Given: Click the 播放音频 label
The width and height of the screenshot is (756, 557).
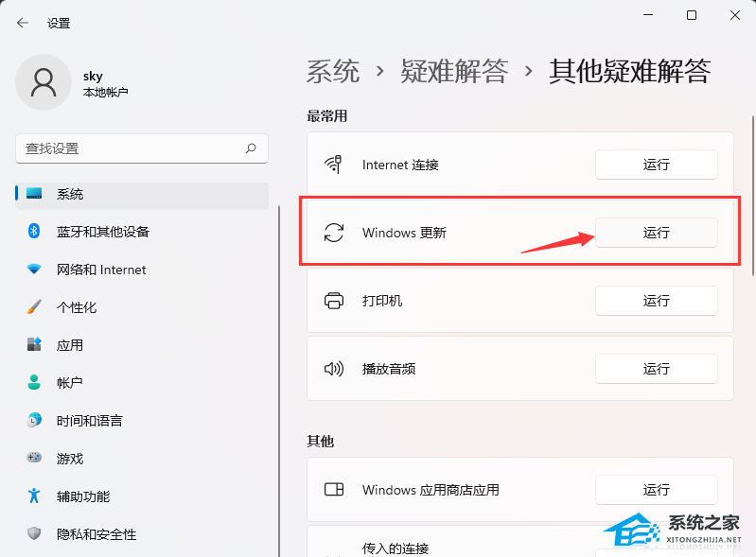Looking at the screenshot, I should (389, 369).
